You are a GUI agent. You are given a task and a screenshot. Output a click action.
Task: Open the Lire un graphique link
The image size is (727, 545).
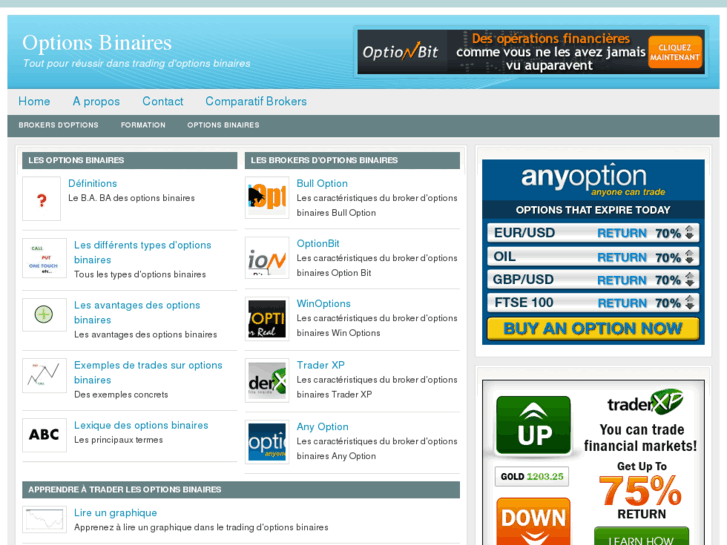[115, 513]
